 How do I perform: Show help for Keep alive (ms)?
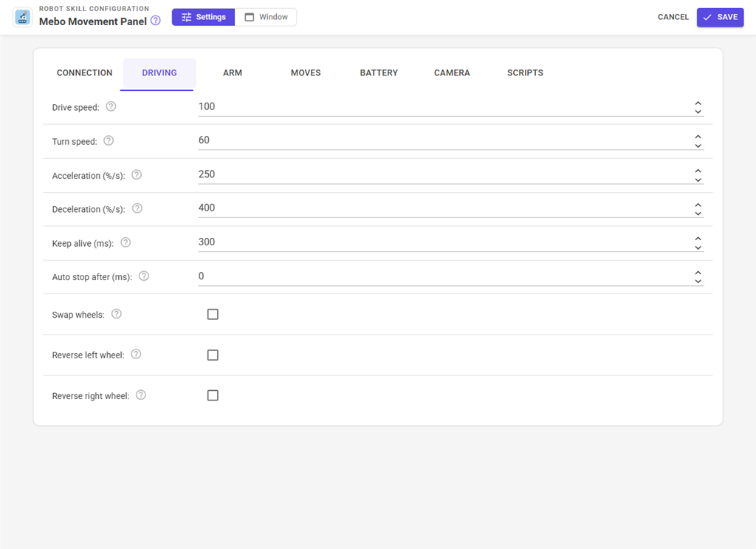click(x=126, y=242)
